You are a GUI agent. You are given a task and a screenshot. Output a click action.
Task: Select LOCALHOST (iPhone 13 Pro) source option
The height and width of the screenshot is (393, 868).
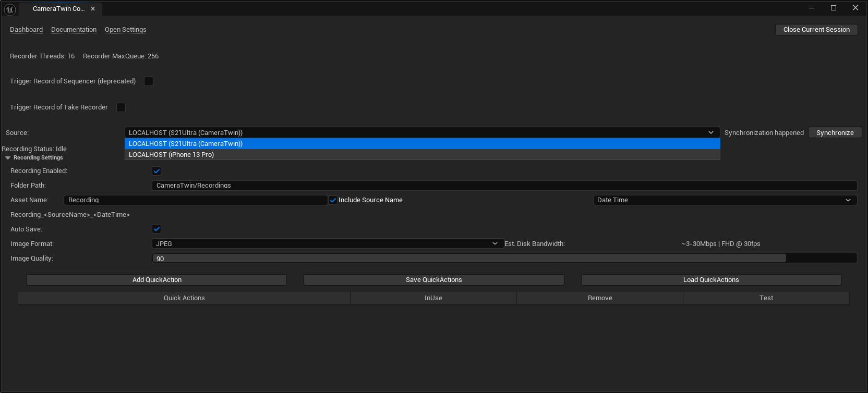tap(171, 155)
